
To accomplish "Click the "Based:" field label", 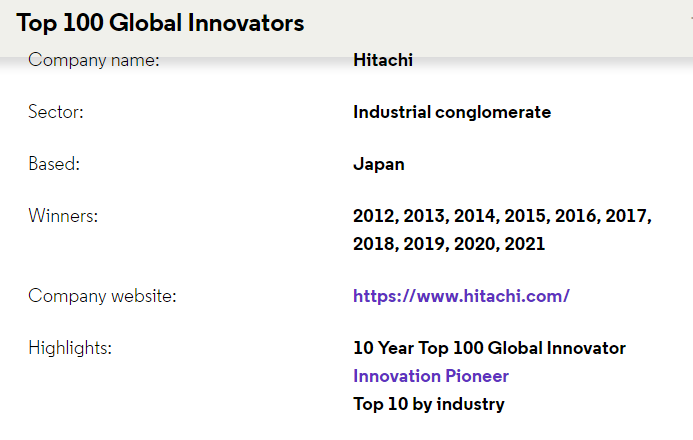I will [54, 164].
